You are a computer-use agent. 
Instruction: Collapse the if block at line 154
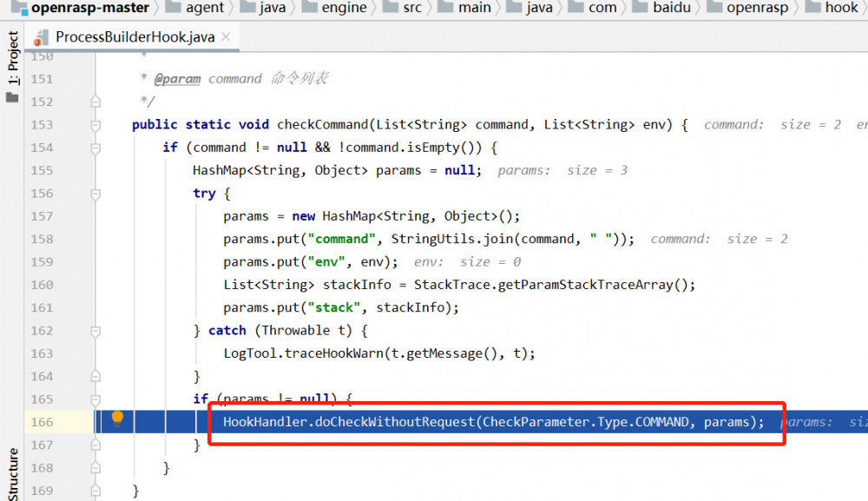pos(95,148)
